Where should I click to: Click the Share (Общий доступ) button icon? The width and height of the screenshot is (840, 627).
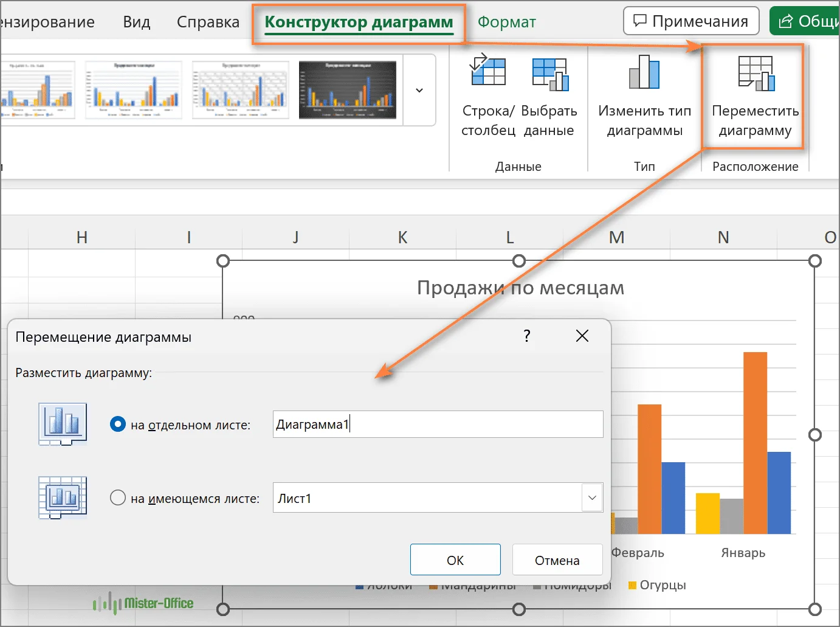click(786, 21)
